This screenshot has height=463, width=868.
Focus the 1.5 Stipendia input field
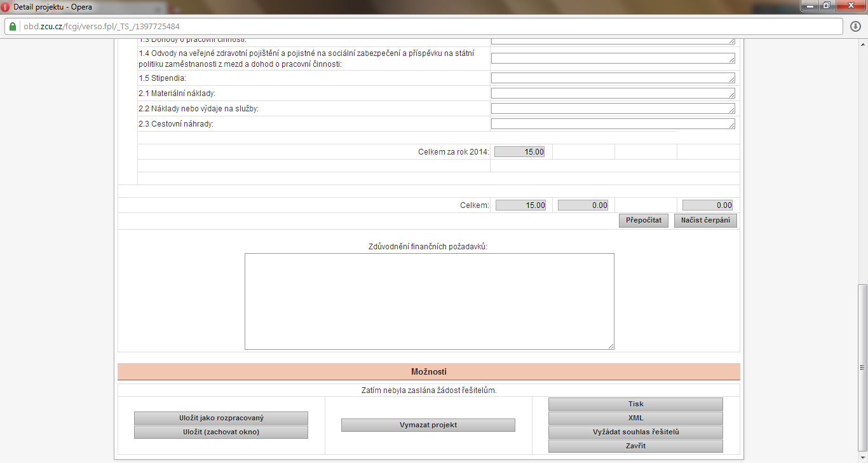point(613,78)
